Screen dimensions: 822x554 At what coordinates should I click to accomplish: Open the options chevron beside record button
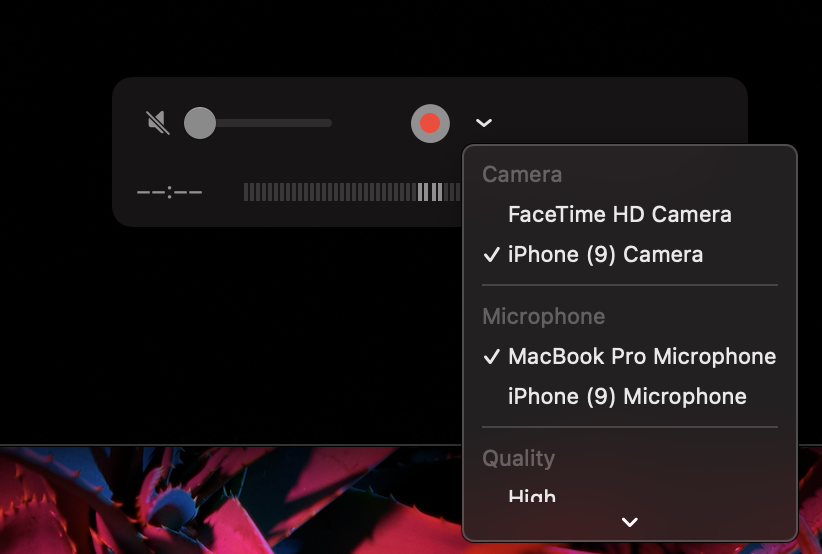[x=484, y=123]
